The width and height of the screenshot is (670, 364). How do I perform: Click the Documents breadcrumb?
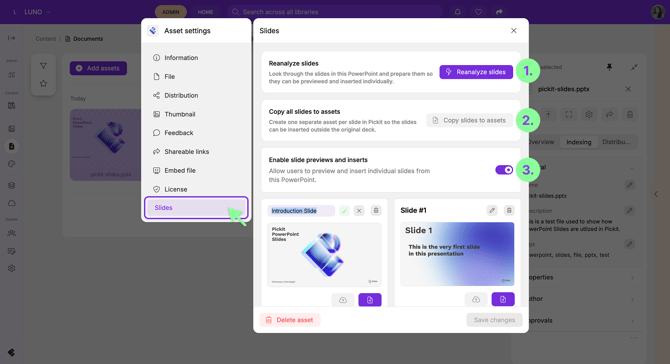84,39
